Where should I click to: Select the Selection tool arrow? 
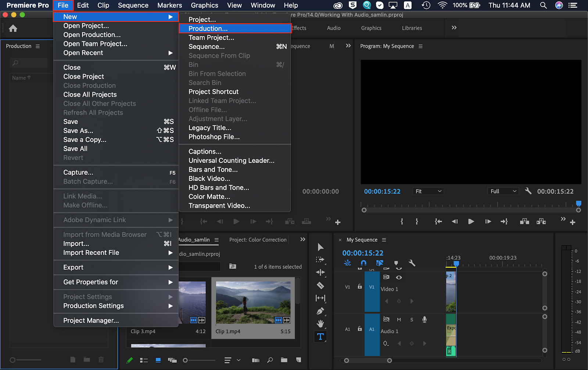320,247
